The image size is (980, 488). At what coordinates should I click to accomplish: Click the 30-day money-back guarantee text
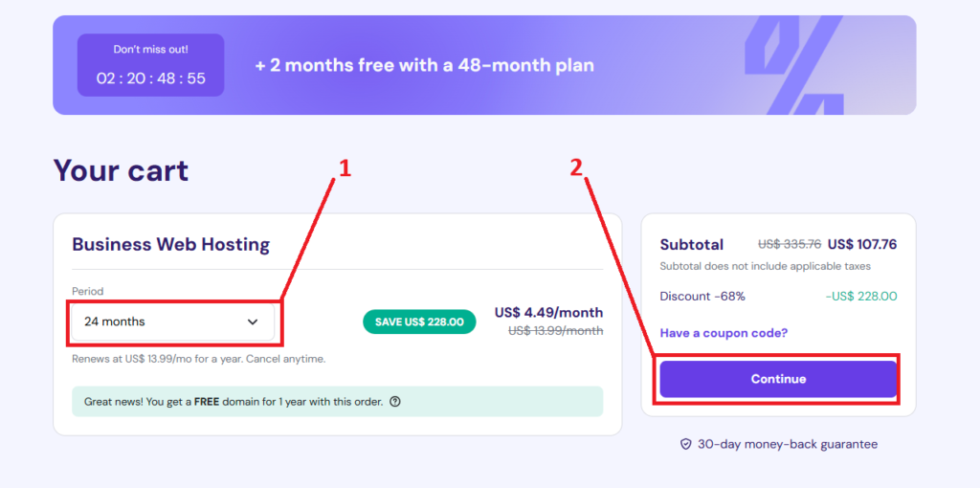click(788, 444)
